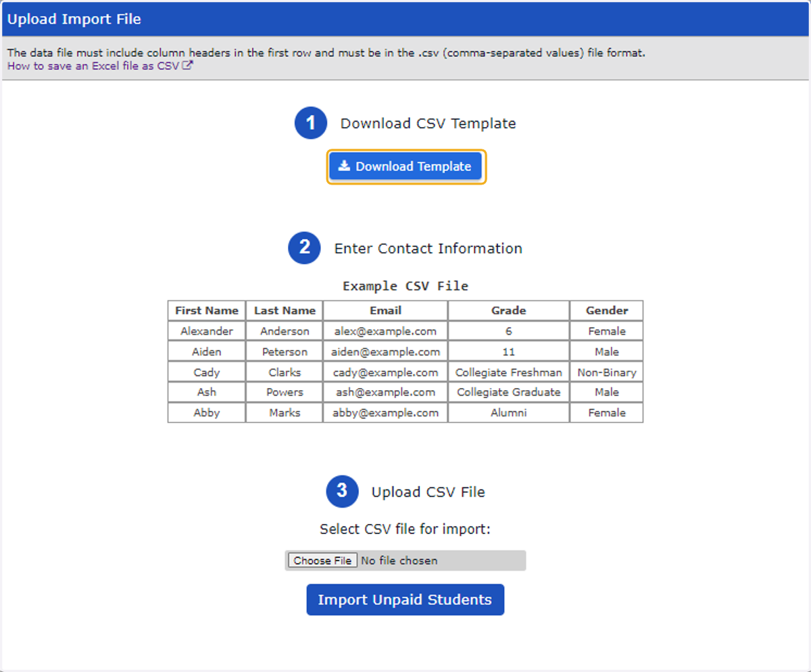Select the 'Non-Binary' cell
The image size is (811, 672).
click(607, 373)
